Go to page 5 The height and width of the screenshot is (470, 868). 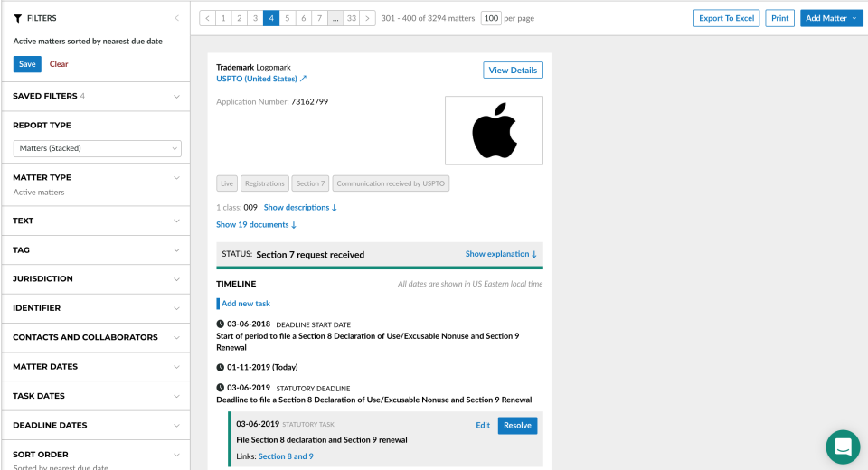coord(288,18)
